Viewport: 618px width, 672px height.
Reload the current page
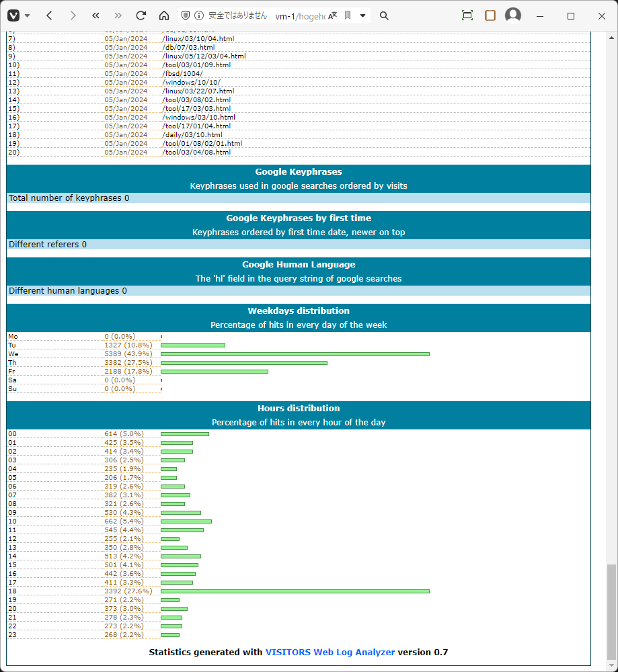[141, 16]
